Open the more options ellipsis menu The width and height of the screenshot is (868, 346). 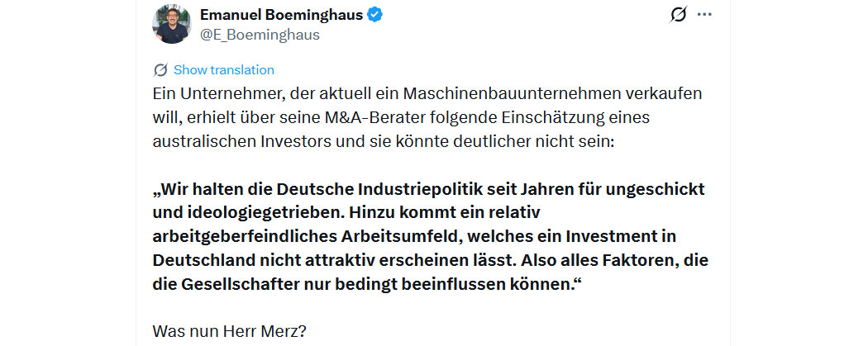pos(704,15)
